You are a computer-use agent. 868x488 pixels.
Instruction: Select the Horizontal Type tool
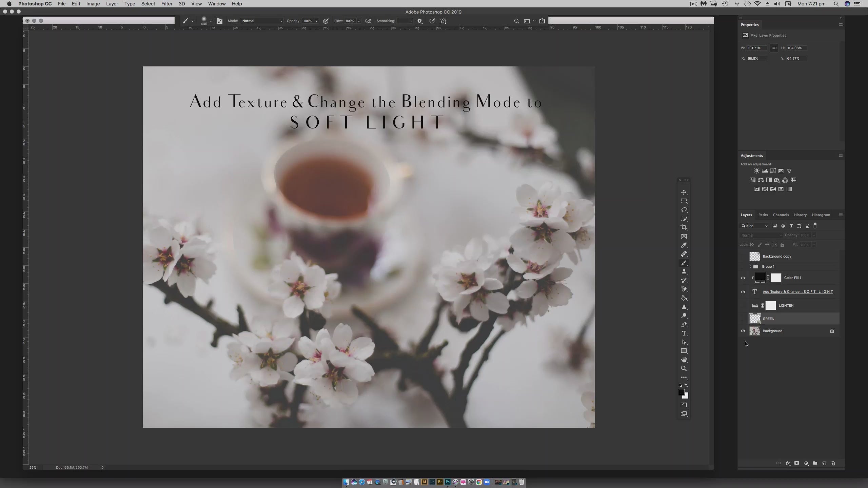(x=684, y=333)
